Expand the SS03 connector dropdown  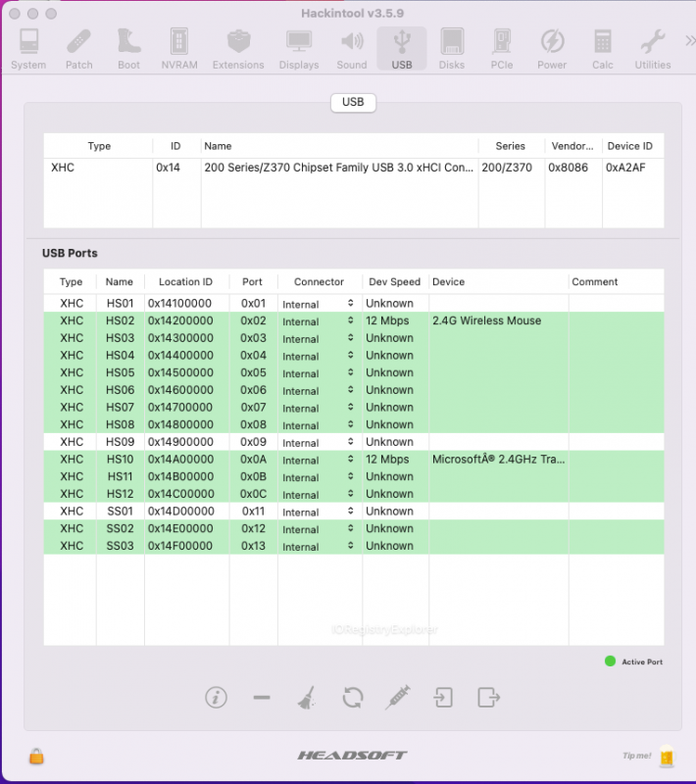(319, 547)
